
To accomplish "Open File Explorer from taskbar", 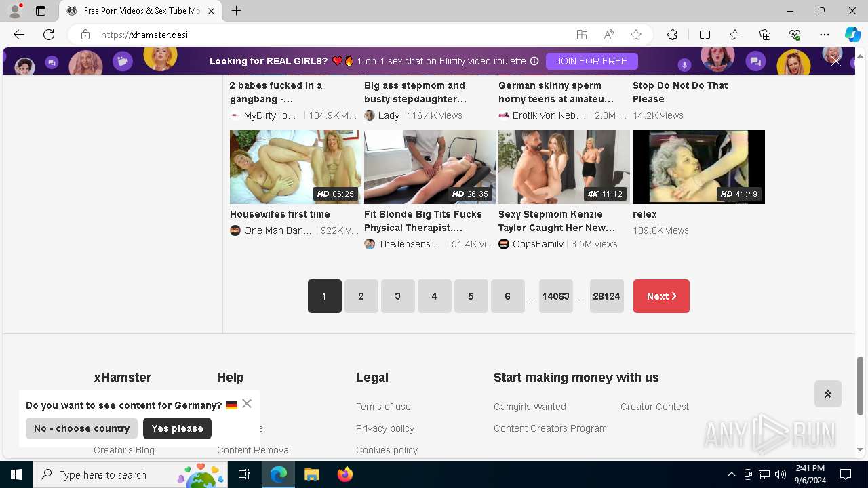I will (311, 474).
